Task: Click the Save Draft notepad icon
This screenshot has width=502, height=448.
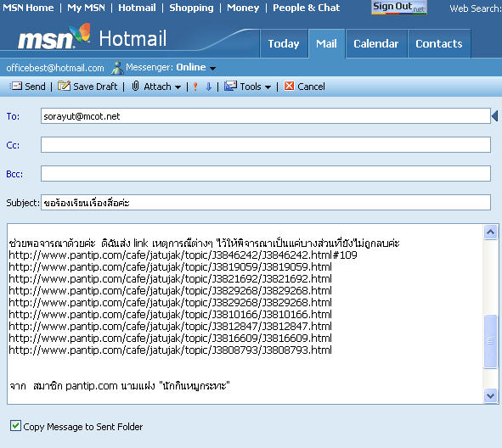Action: coord(64,86)
